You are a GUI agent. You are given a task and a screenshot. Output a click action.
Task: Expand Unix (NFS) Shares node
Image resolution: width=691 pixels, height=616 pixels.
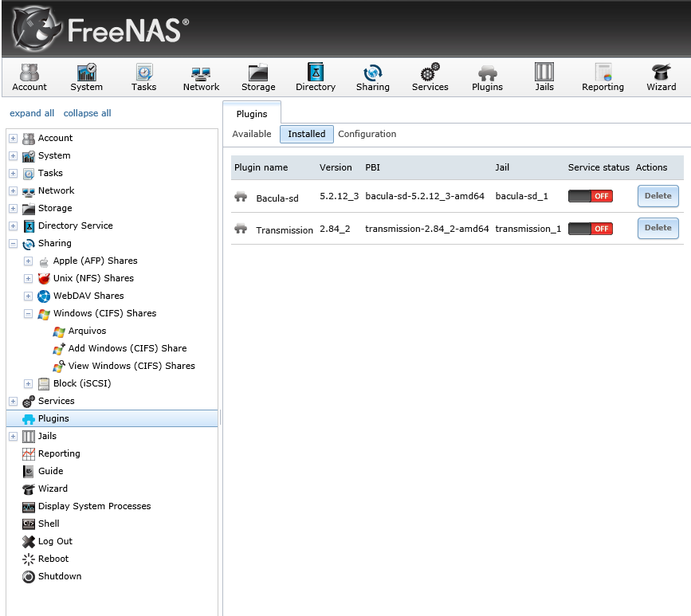28,278
